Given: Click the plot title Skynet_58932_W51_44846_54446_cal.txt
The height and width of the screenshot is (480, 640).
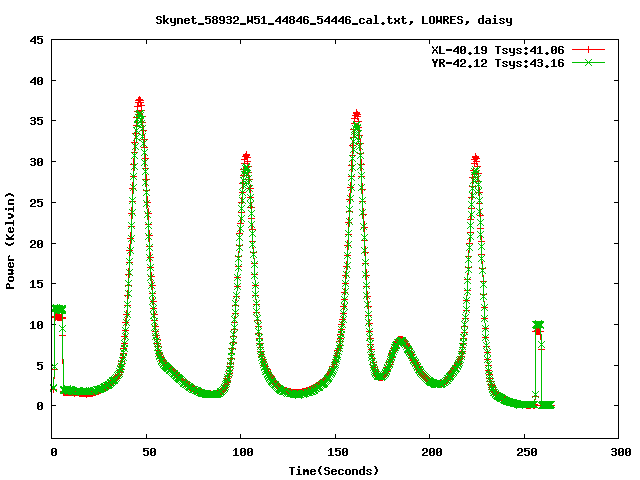Looking at the screenshot, I should 334,20.
